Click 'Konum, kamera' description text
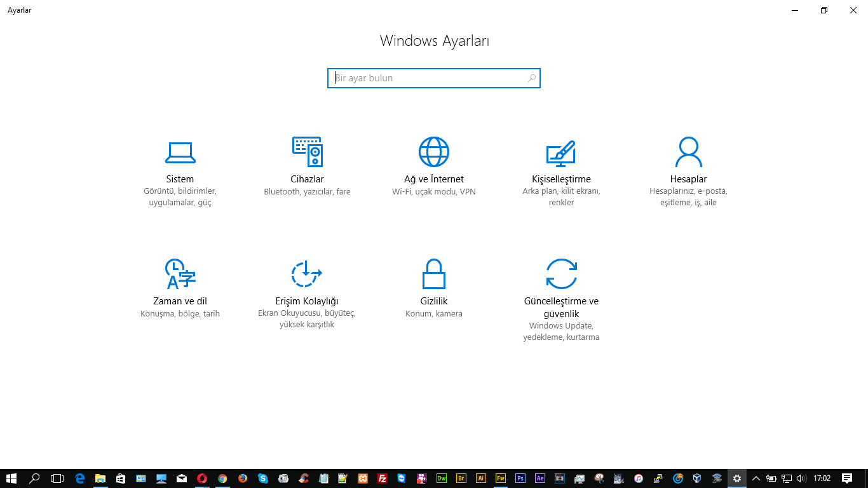 pos(434,314)
